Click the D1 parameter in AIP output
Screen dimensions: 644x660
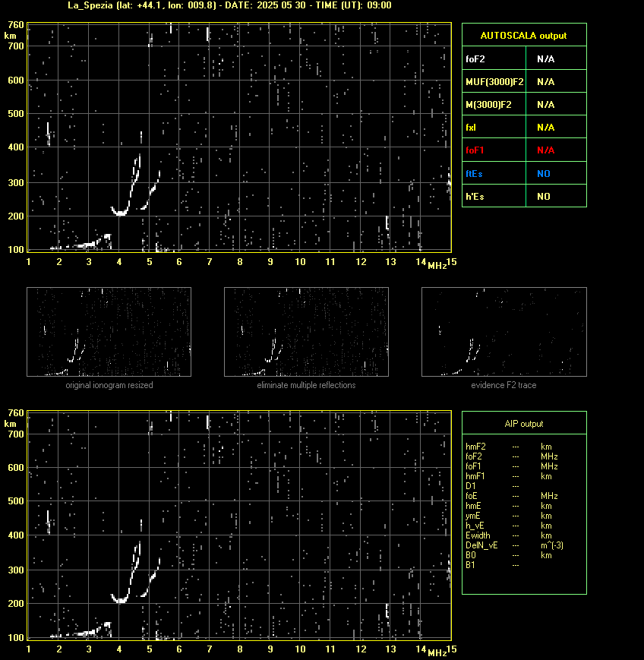[x=471, y=486]
